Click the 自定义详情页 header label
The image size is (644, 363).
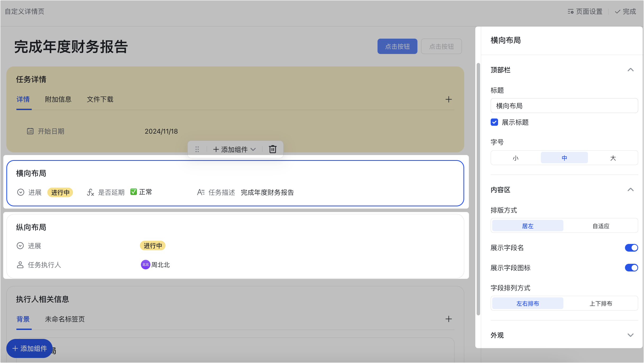click(x=25, y=11)
